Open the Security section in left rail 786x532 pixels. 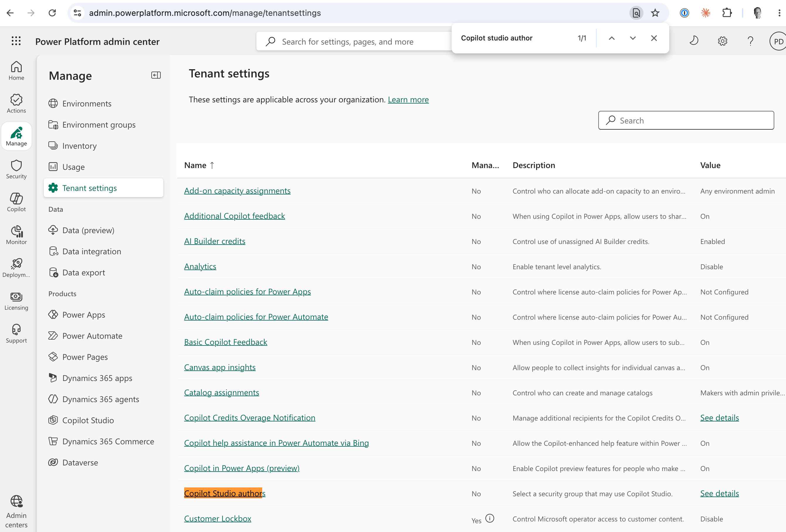16,169
